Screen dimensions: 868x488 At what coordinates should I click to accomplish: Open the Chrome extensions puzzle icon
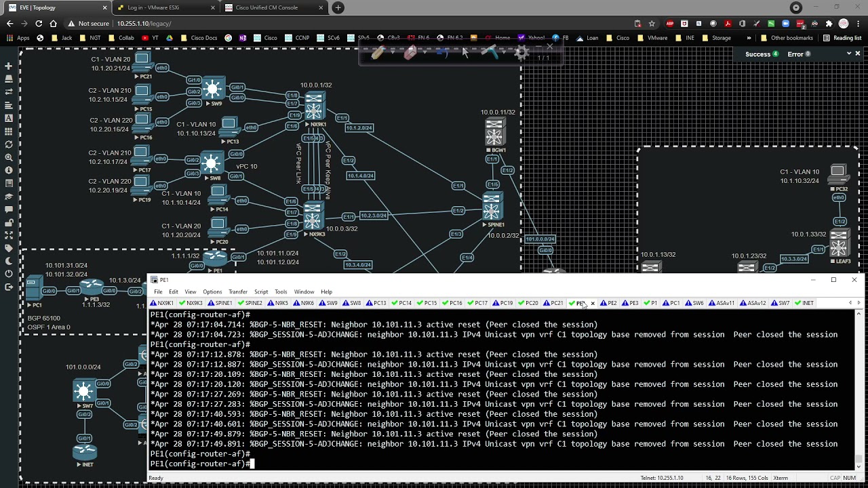coord(829,23)
